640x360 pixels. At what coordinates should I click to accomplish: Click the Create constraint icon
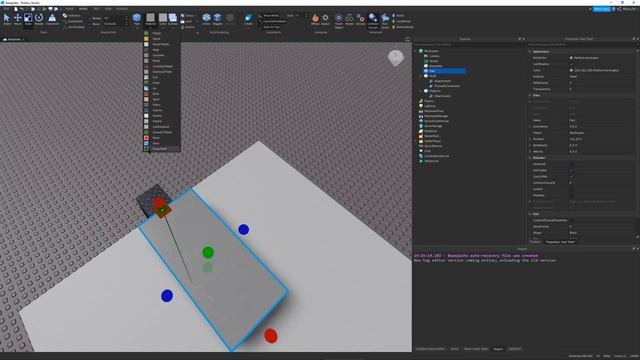[x=248, y=19]
